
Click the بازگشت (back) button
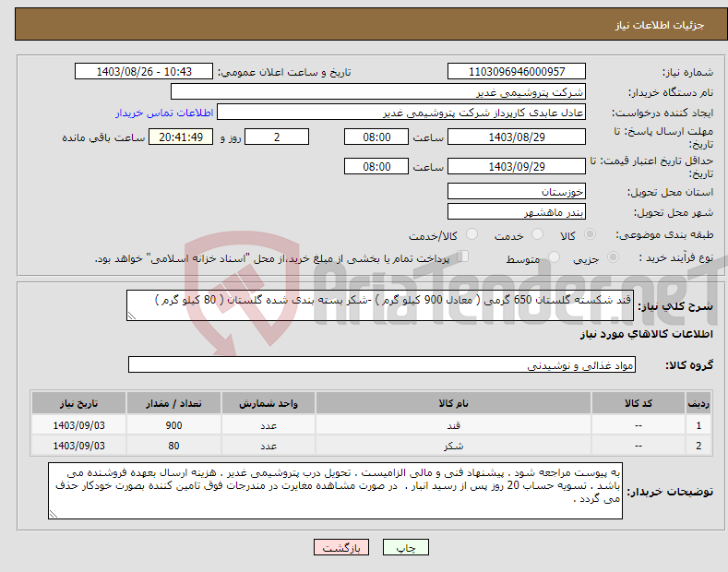tap(341, 547)
